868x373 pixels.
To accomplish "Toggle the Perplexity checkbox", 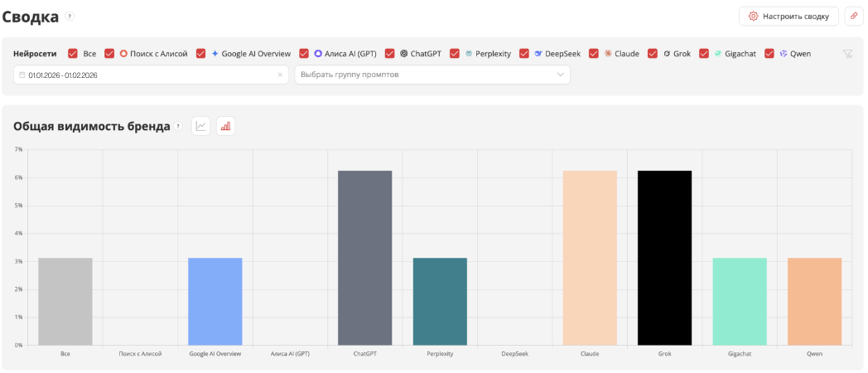I will pos(455,54).
